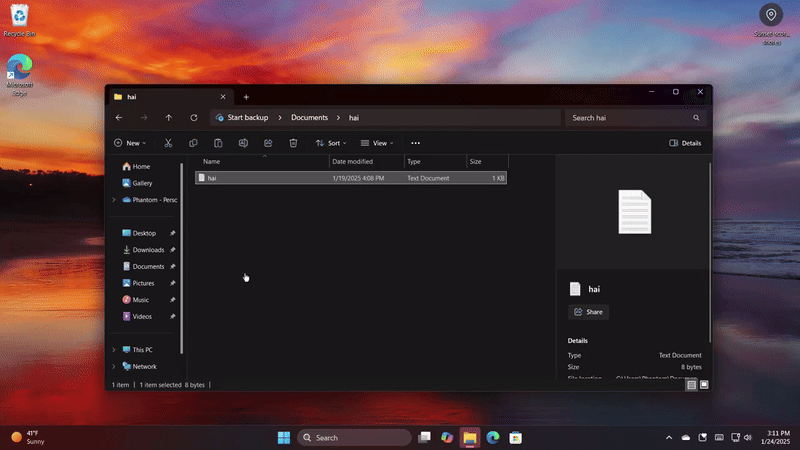This screenshot has width=800, height=450.
Task: Switch to details list view in status bar
Action: click(691, 384)
